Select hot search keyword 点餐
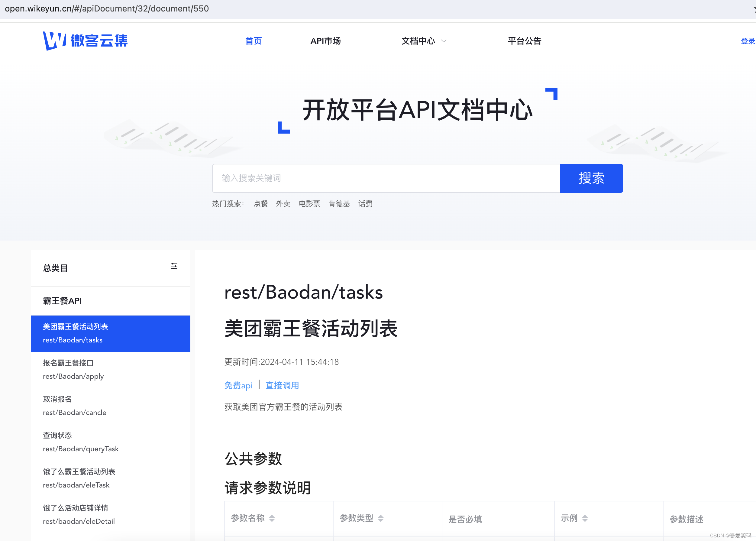The height and width of the screenshot is (541, 756). (x=260, y=203)
